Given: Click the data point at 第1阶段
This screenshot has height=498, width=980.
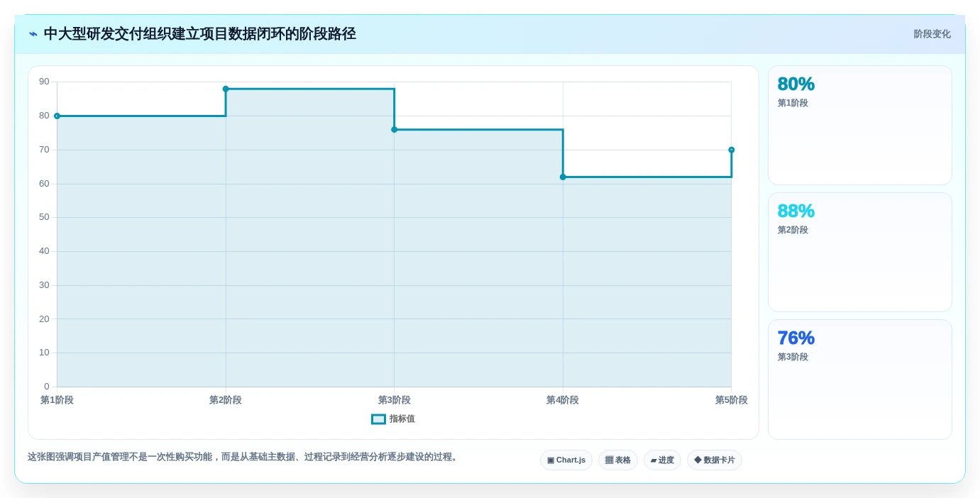Looking at the screenshot, I should (57, 116).
